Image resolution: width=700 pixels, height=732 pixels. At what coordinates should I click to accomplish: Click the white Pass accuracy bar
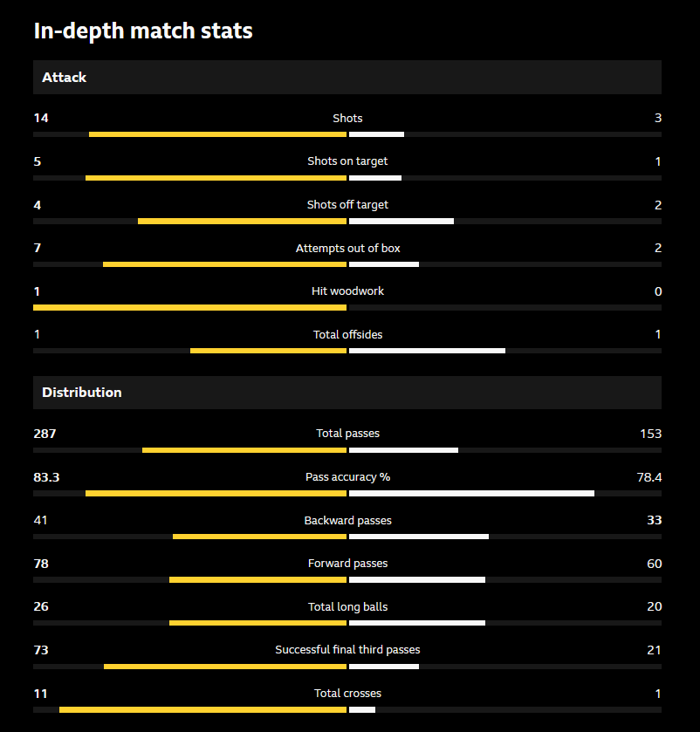471,493
